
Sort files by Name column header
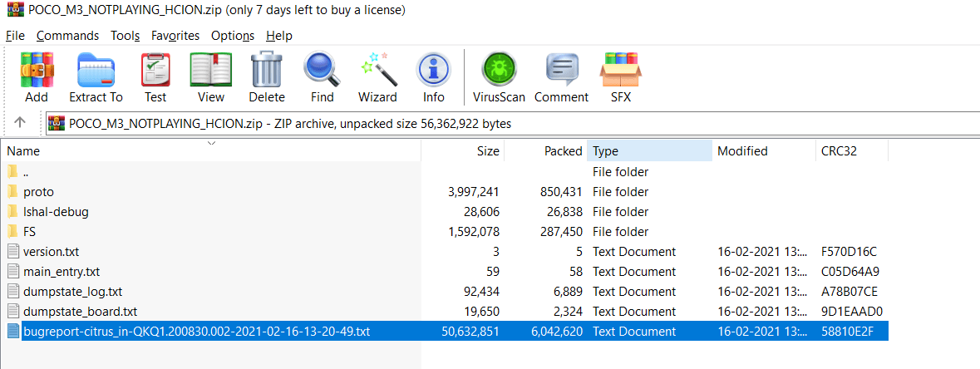(23, 151)
